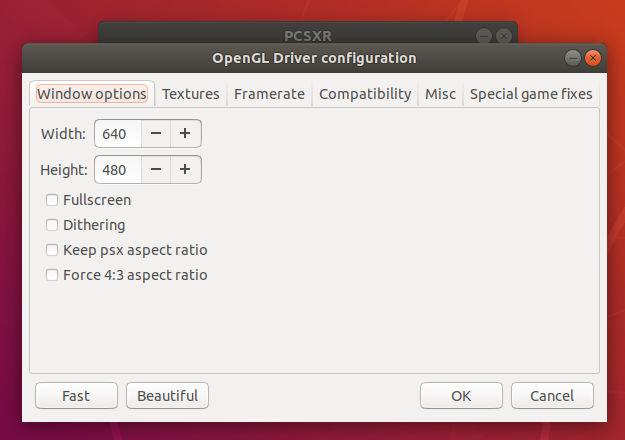Cancel the configuration dialog
Screen dimensions: 625x440
[552, 396]
